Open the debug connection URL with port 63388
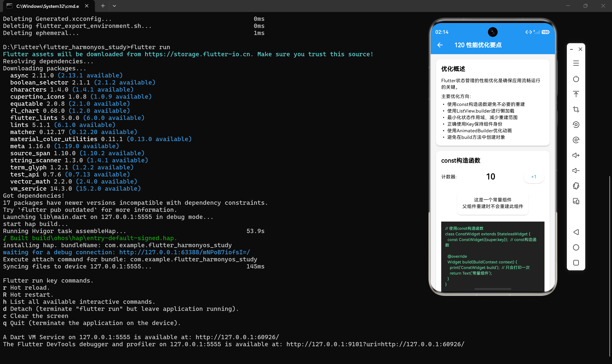Image resolution: width=612 pixels, height=364 pixels. coord(185,252)
